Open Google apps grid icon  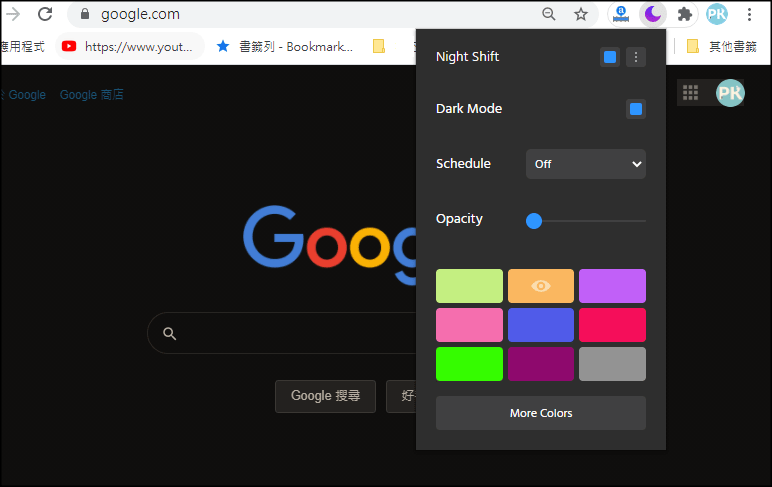[x=690, y=93]
